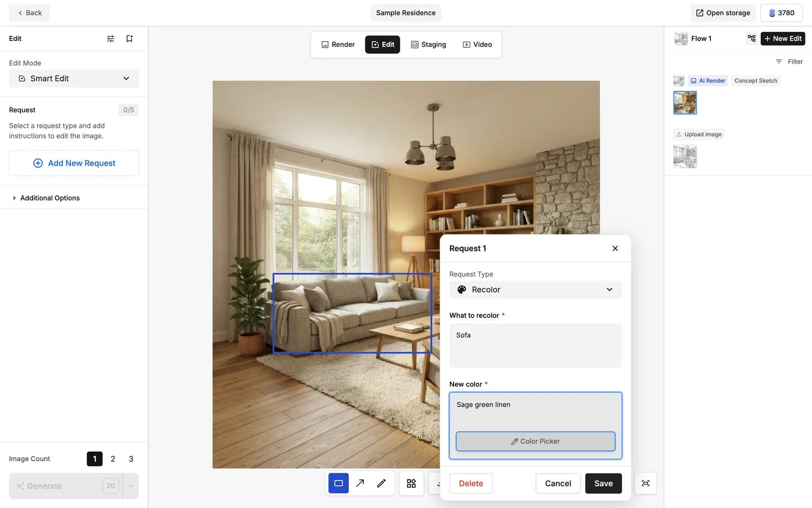Viewport: 812px width, 508px height.
Task: Cancel the request dialog
Action: point(558,484)
